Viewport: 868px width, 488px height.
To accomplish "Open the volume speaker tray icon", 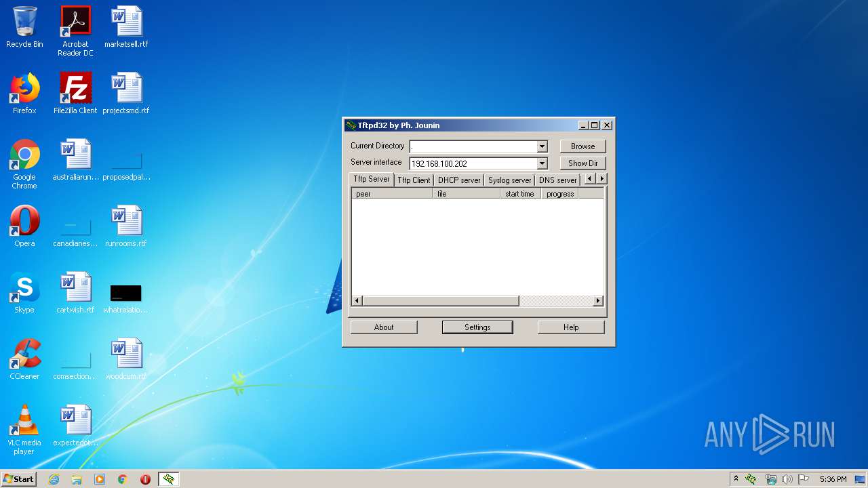I will (787, 479).
